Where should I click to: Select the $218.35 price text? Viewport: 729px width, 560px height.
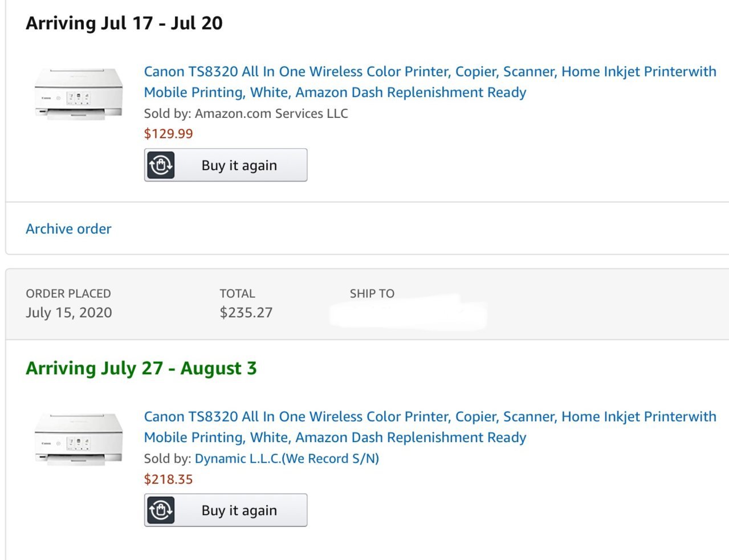(x=168, y=479)
